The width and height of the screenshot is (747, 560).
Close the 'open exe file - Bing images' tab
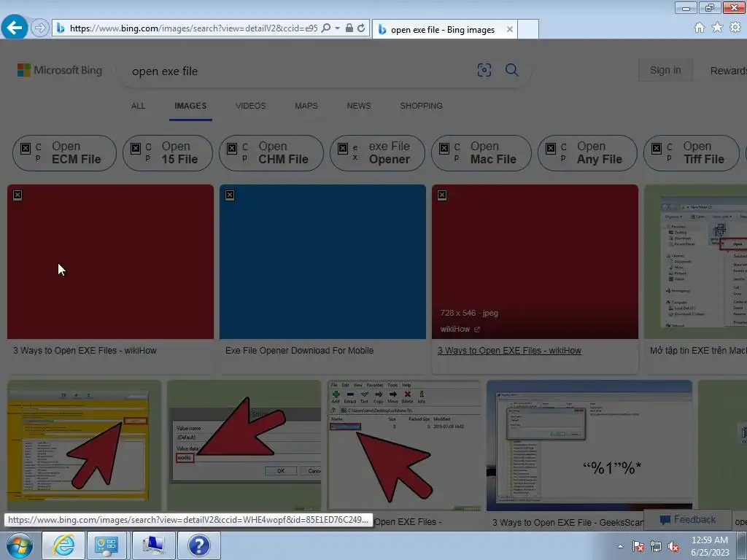point(509,29)
